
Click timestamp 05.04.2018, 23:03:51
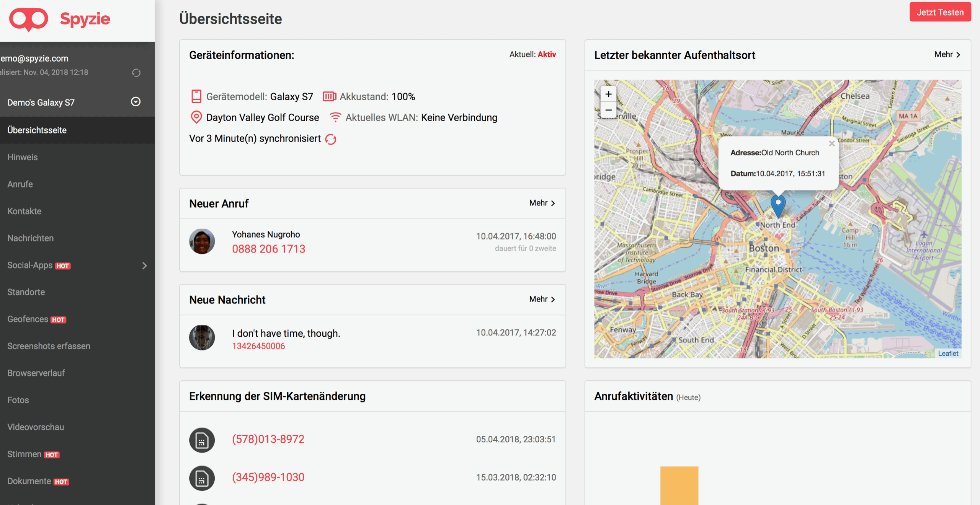(516, 440)
